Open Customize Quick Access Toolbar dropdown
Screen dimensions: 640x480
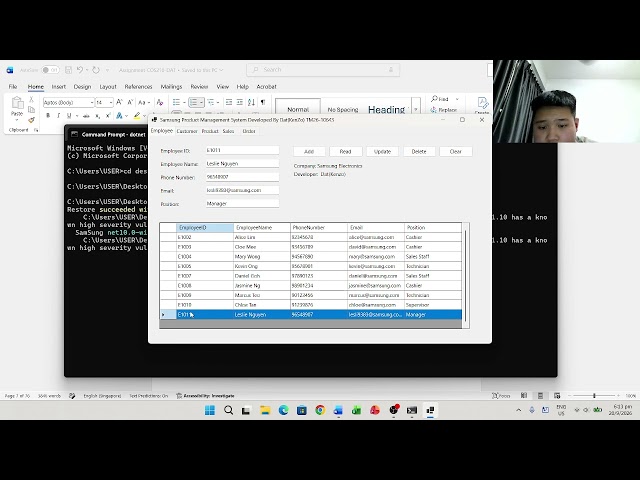(107, 70)
